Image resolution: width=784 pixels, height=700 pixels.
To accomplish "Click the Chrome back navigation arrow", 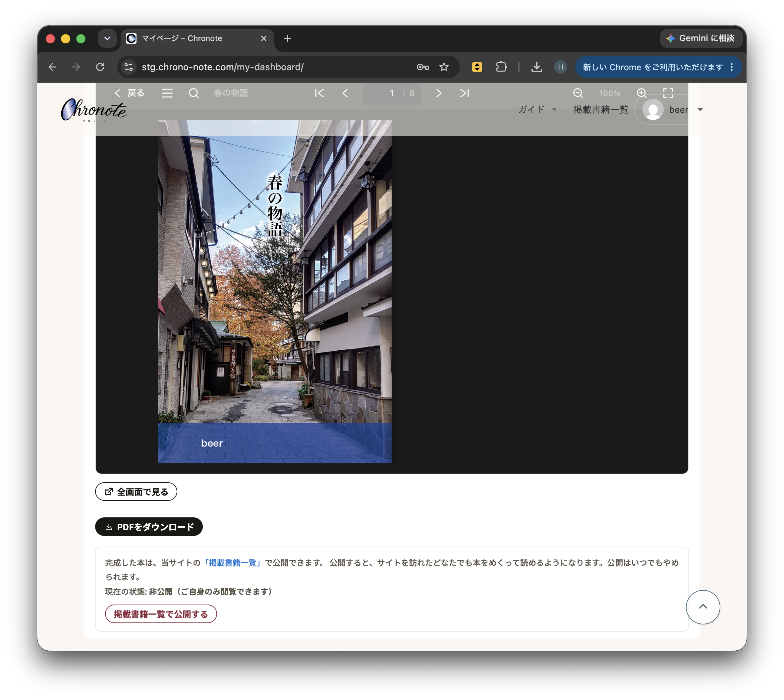I will 52,67.
